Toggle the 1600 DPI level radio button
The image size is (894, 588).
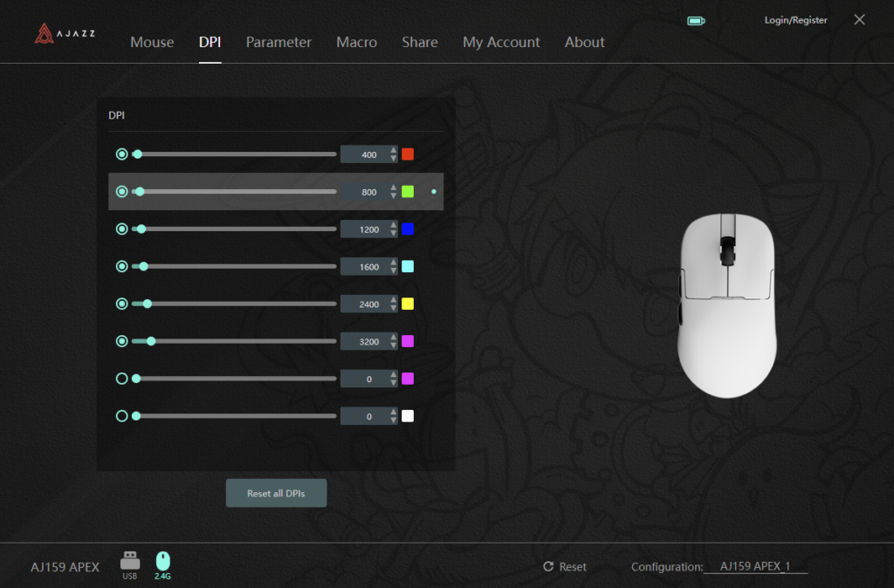pos(122,266)
